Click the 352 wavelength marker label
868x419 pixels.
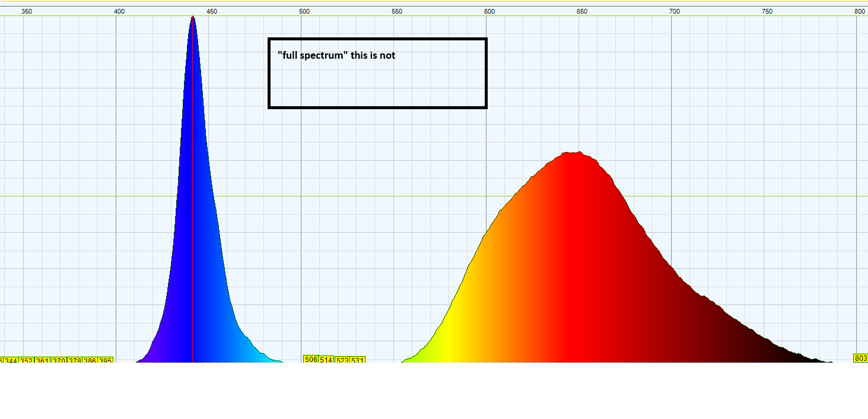tap(27, 361)
